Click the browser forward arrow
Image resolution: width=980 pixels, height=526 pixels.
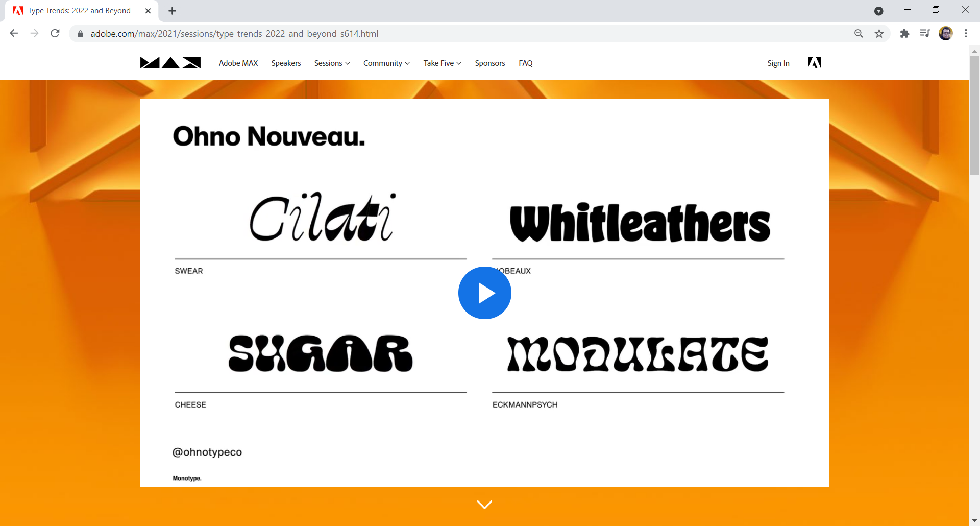[x=34, y=33]
